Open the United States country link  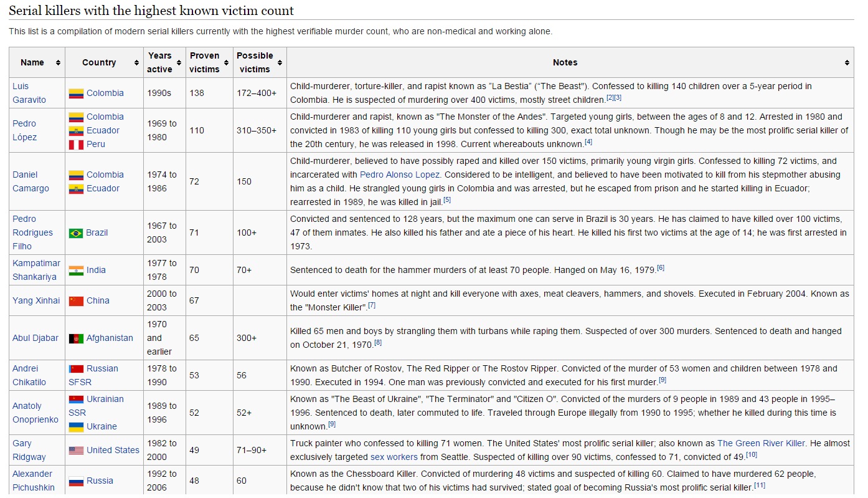tap(113, 450)
